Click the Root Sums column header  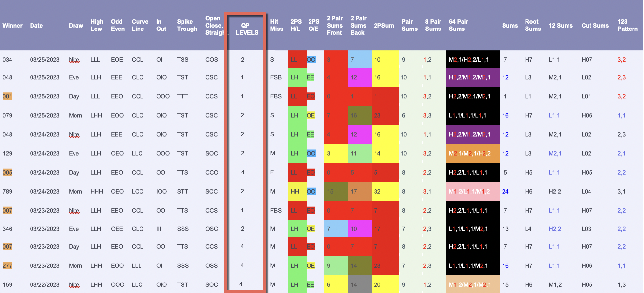(x=532, y=26)
